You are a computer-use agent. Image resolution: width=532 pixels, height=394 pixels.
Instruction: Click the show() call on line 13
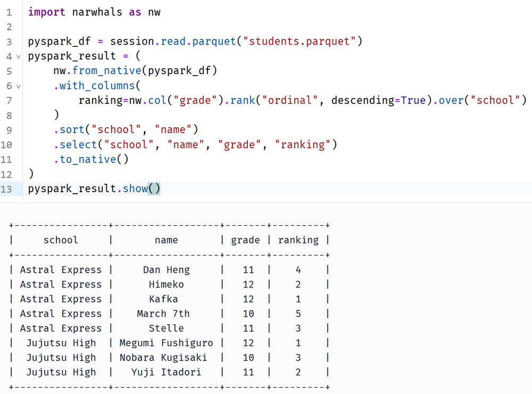click(x=141, y=188)
